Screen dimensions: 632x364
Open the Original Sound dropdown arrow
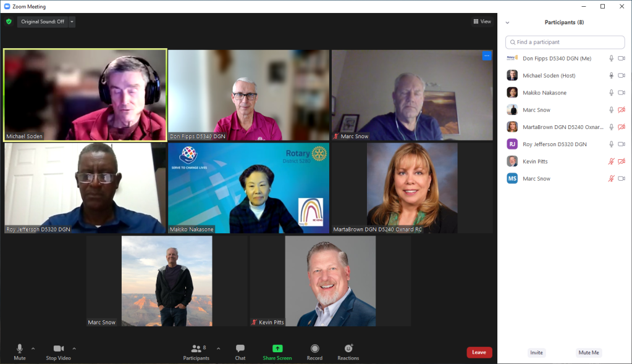[72, 22]
